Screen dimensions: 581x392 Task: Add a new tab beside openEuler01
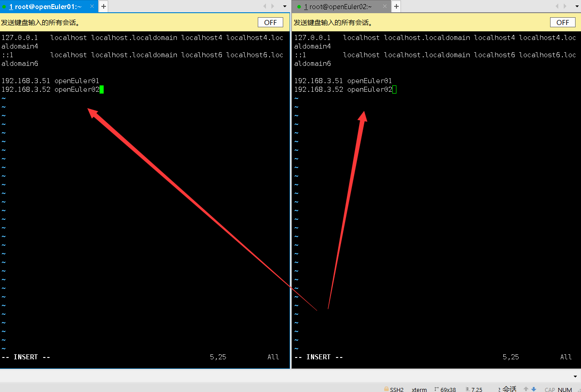pos(104,6)
